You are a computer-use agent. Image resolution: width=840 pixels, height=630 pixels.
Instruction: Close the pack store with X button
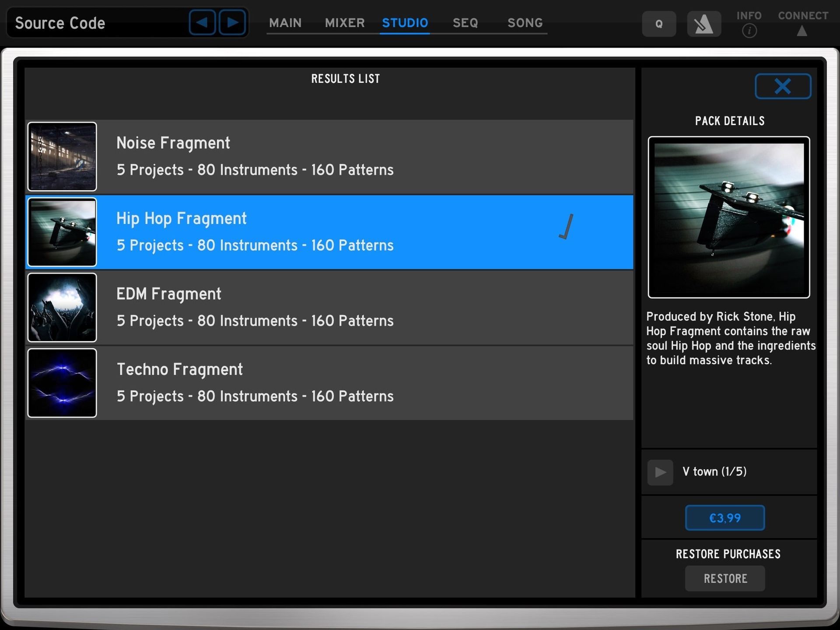click(x=783, y=86)
